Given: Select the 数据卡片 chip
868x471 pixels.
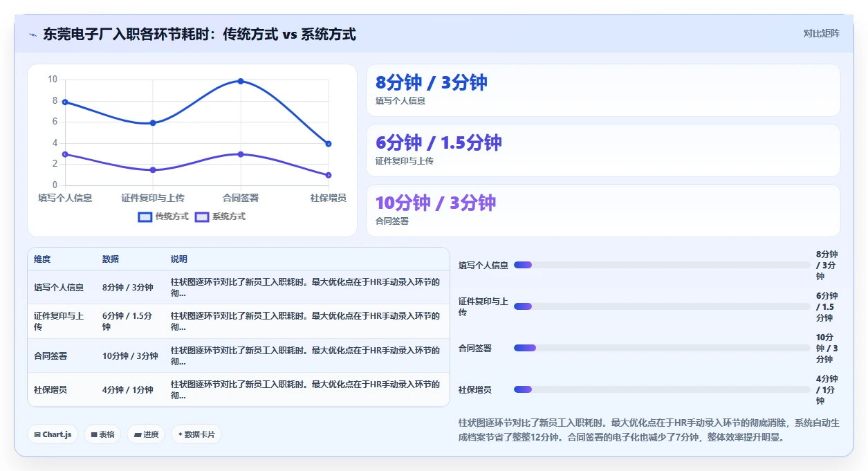Looking at the screenshot, I should tap(196, 434).
